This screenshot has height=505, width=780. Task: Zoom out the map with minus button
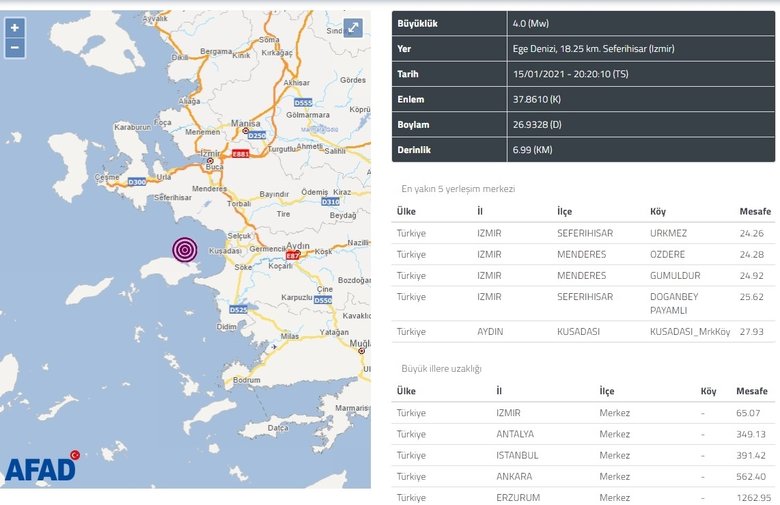(15, 48)
